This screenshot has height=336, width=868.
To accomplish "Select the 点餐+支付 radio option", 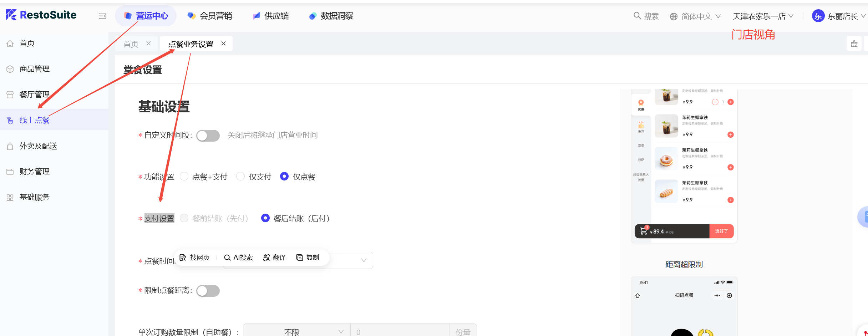I will click(x=184, y=177).
